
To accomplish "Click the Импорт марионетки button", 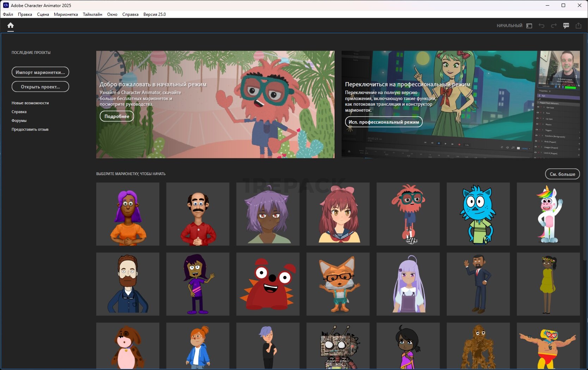I will click(x=40, y=72).
